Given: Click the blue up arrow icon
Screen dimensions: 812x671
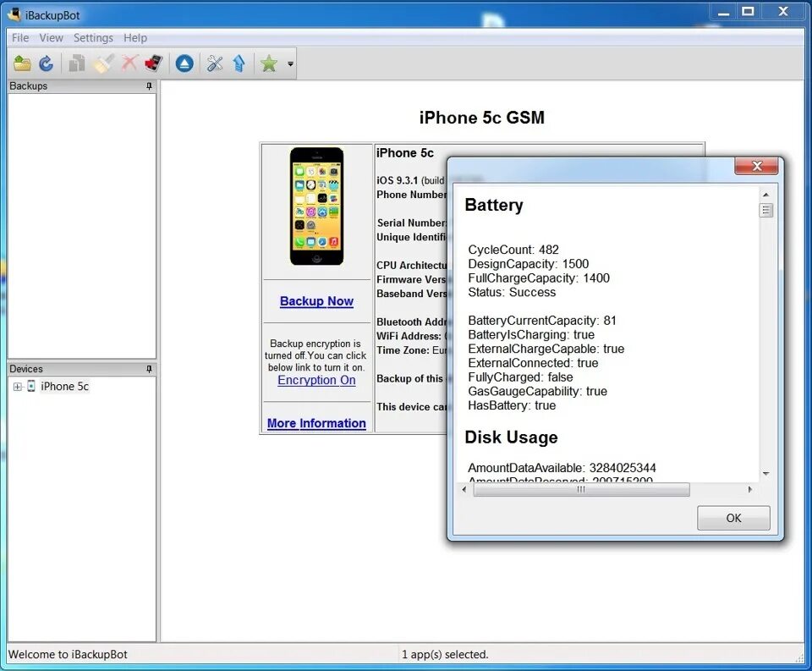Looking at the screenshot, I should [x=239, y=63].
